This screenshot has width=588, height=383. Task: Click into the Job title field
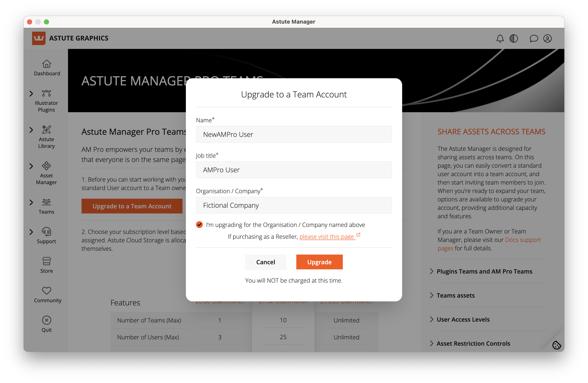pos(294,170)
